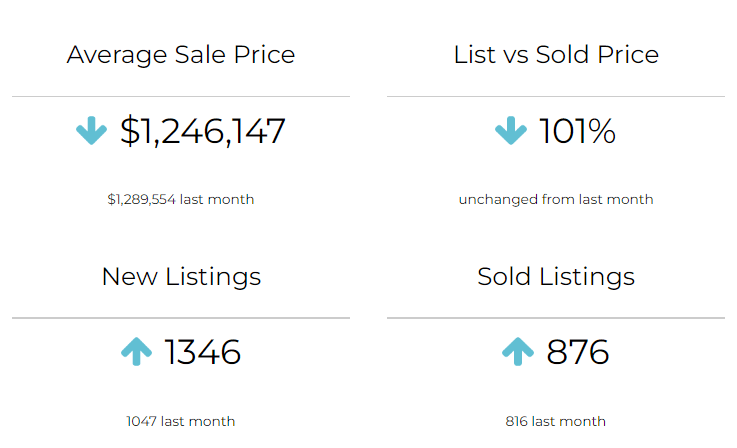The width and height of the screenshot is (737, 448).
Task: Click the $1,246,147 average price value
Action: point(203,131)
